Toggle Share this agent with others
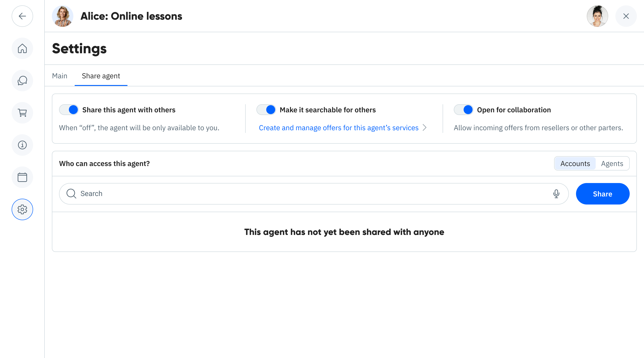Screen dimensions: 644x358 click(69, 110)
